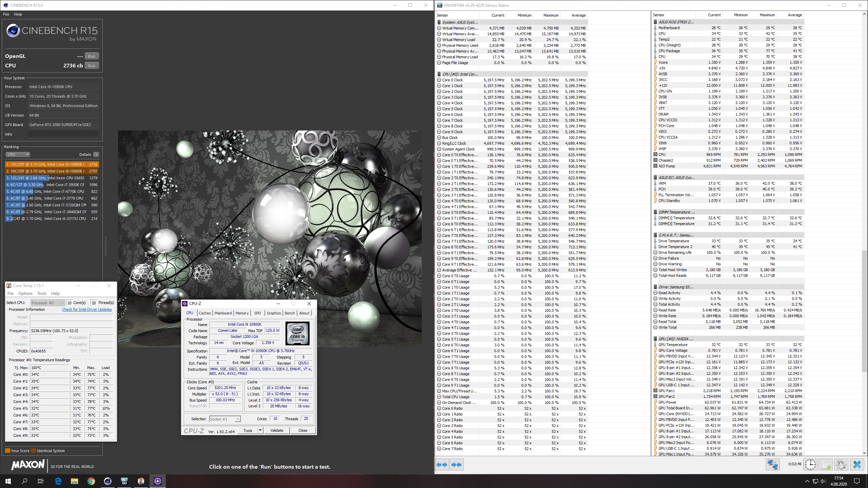Open CPU-Z Tools dropdown arrow

point(260,430)
